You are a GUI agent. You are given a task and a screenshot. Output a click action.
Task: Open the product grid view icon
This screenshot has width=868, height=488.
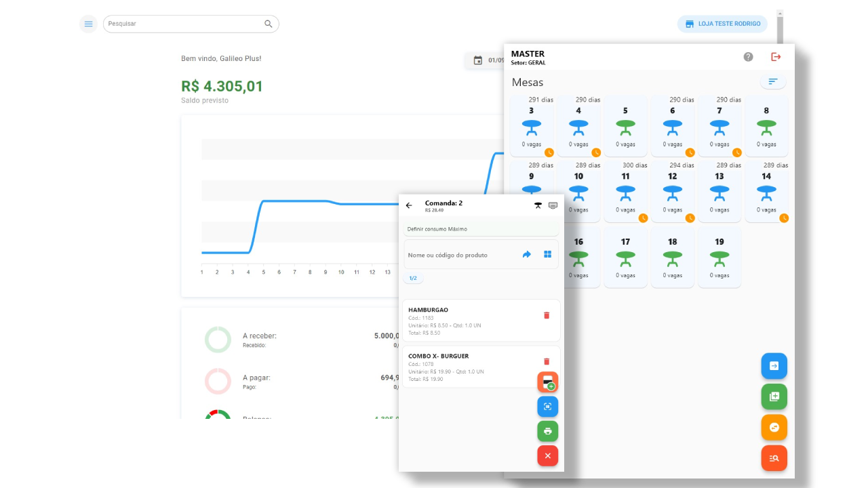point(547,255)
